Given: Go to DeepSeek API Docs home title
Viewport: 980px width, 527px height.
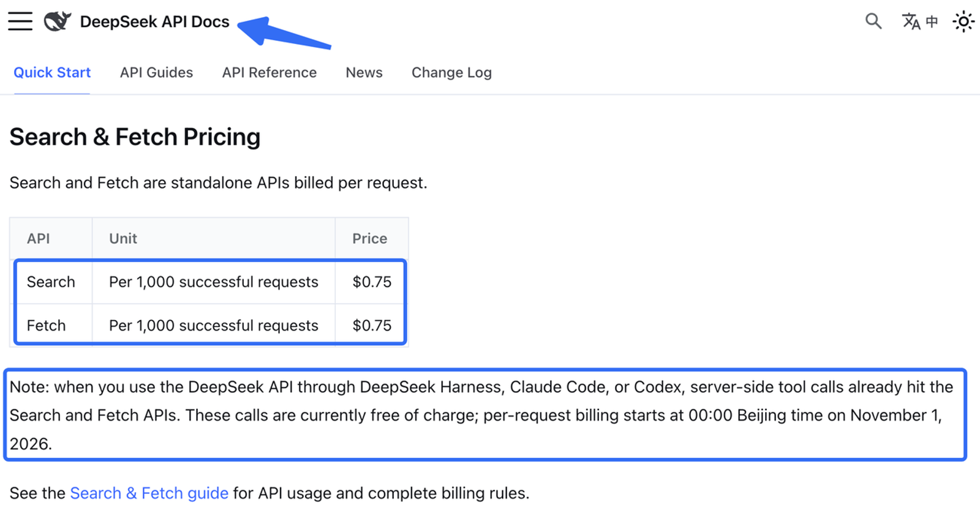Looking at the screenshot, I should coord(154,22).
